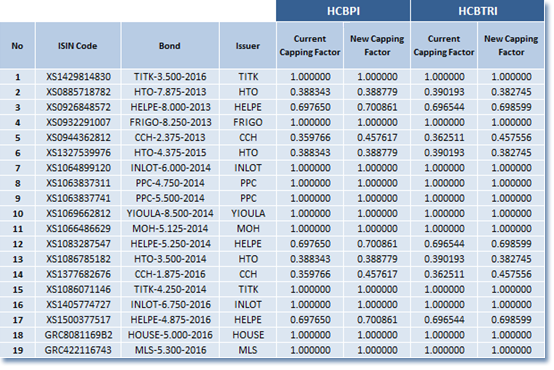Click the No column header
This screenshot has width=554, height=370.
(x=17, y=46)
